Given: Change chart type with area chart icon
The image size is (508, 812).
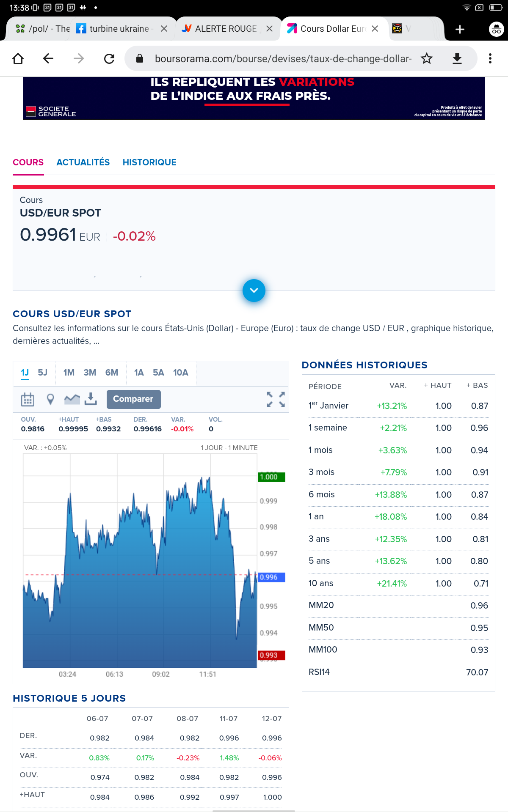Looking at the screenshot, I should (x=72, y=399).
